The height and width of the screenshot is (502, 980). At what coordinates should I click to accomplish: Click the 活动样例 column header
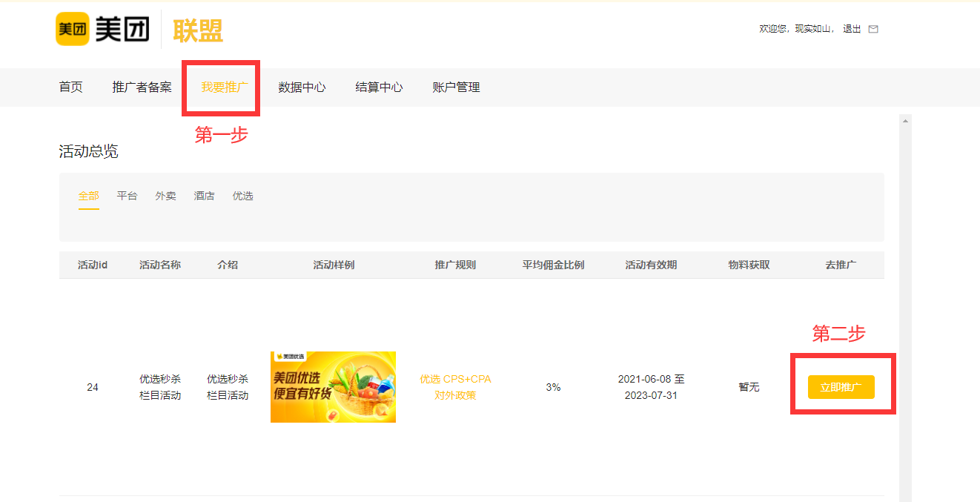pyautogui.click(x=334, y=265)
